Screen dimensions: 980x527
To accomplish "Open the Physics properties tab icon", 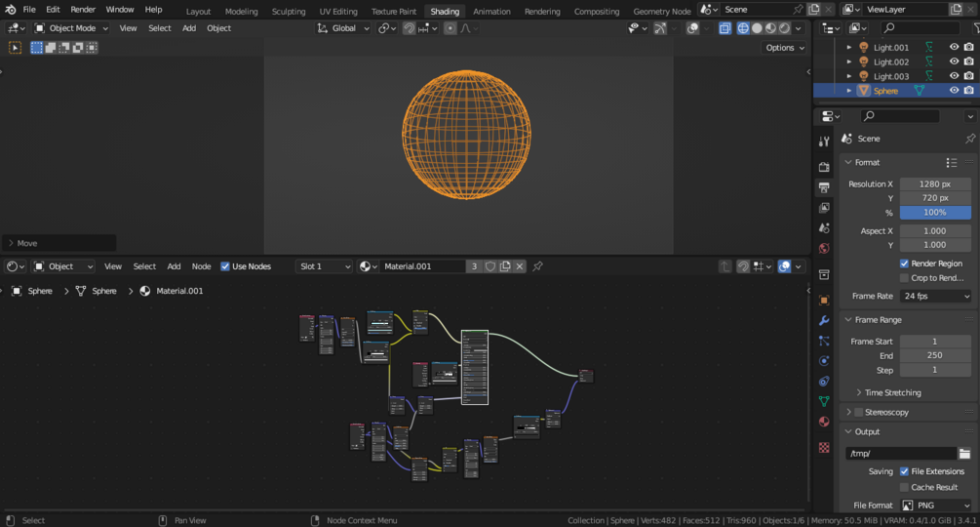I will tap(824, 361).
